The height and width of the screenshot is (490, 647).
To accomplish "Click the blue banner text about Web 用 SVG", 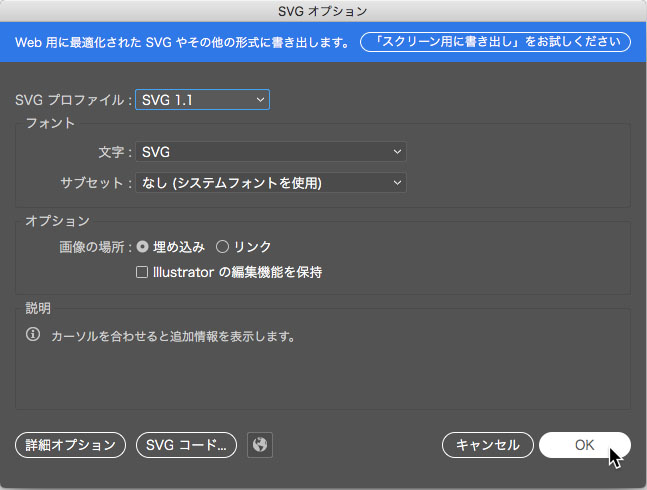I will click(182, 42).
